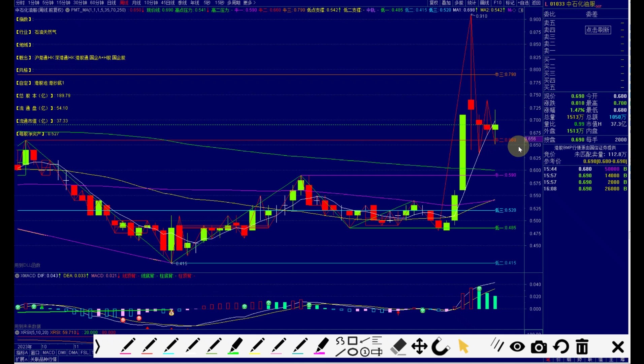Choose the ellipse shape tool
Screen dimensions: 644x364
[x=352, y=352]
